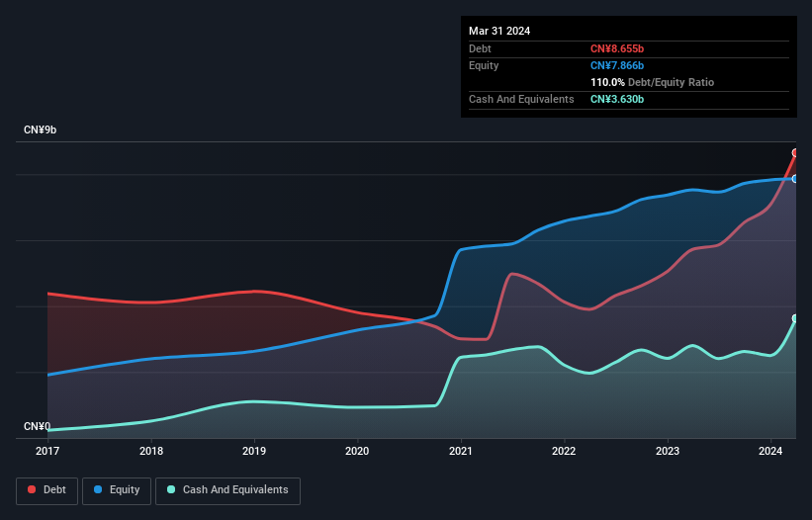Click the 2021 x-axis label
Screen dimensions: 812x520
click(x=461, y=451)
